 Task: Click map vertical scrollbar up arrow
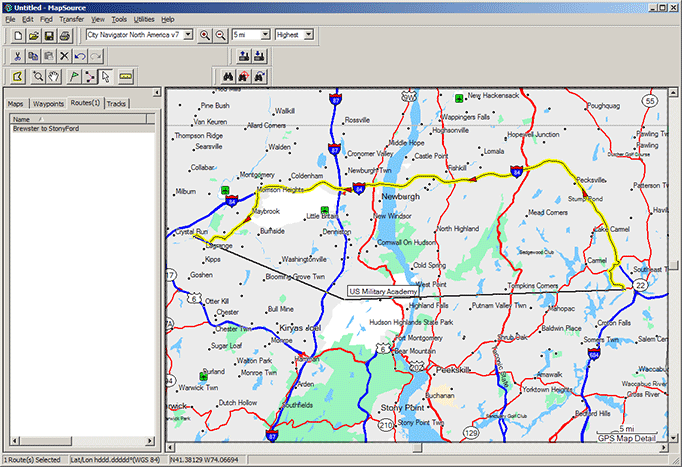click(x=673, y=92)
